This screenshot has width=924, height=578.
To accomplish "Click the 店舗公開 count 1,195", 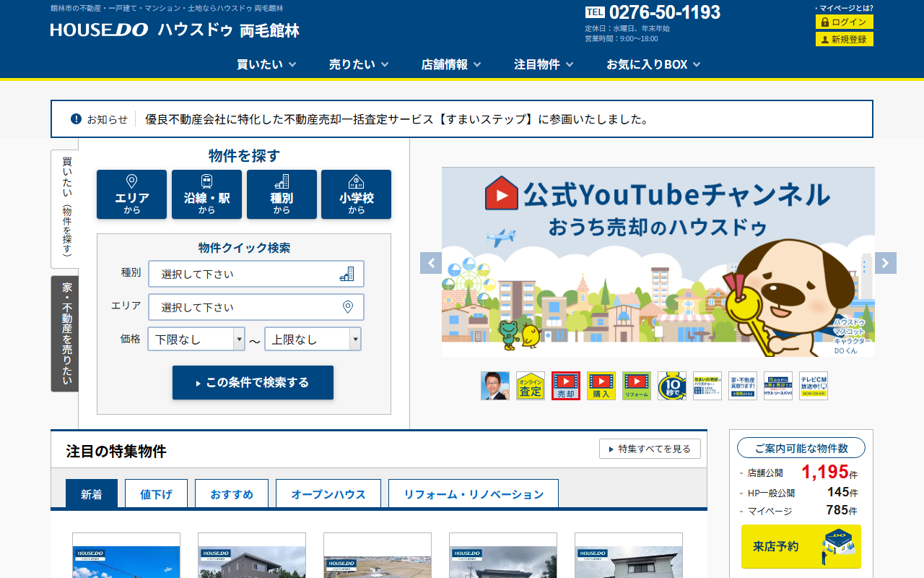I will [x=825, y=472].
